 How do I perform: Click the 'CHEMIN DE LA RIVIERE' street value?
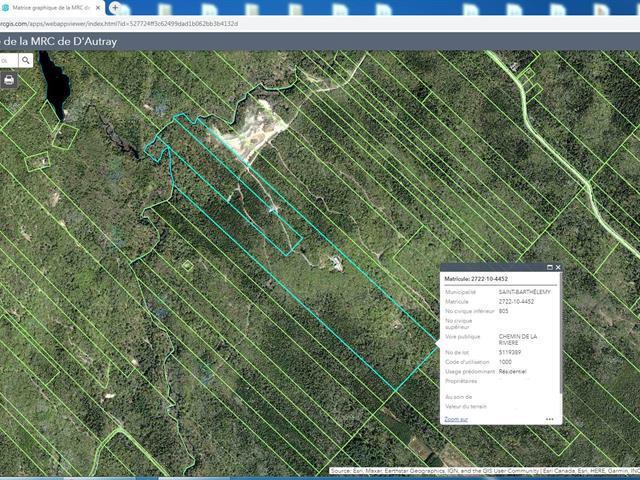(518, 339)
